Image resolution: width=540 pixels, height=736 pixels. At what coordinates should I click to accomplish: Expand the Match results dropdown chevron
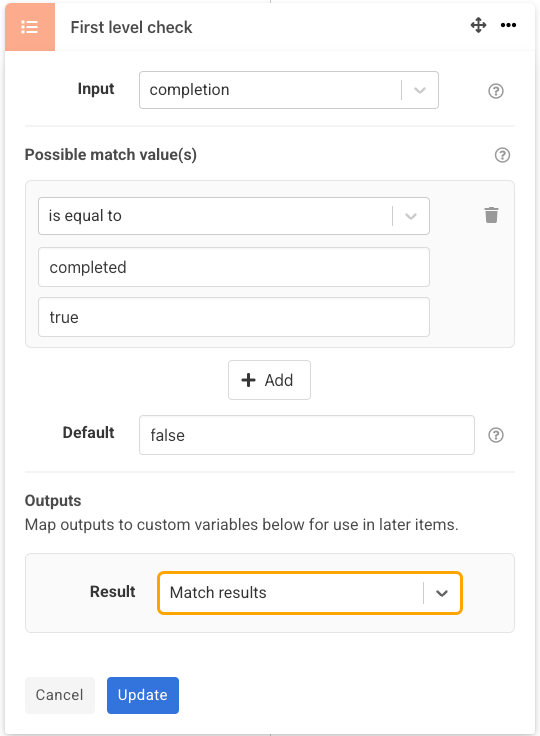(441, 593)
